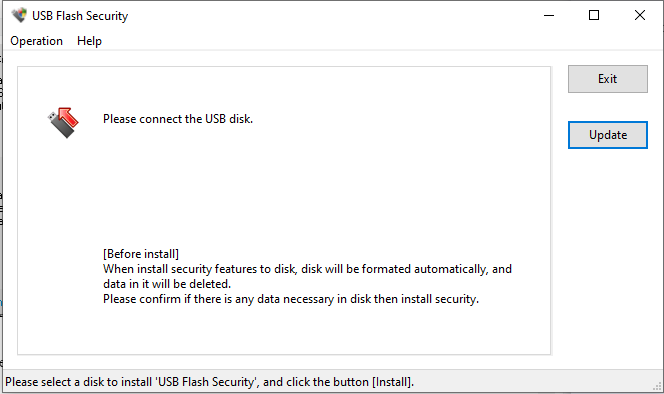Click the status bar install instruction text
This screenshot has height=394, width=664.
[x=209, y=382]
